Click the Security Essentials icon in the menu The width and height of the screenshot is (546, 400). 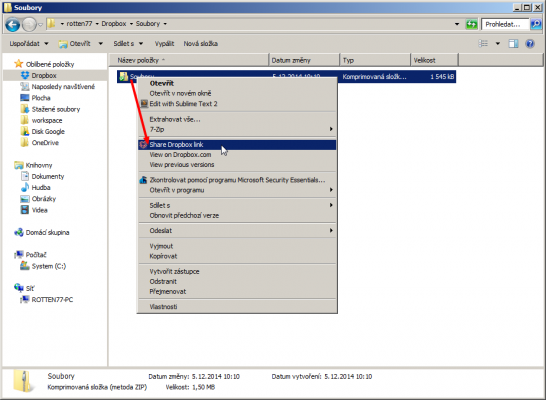coord(143,180)
